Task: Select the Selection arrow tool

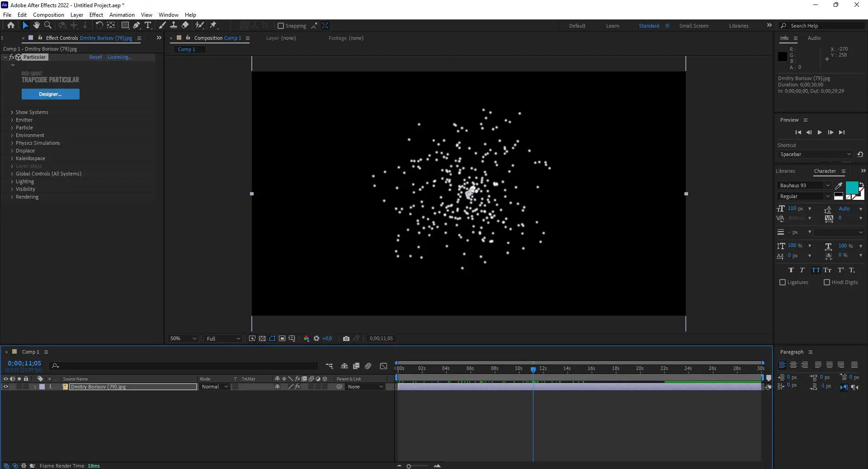Action: click(25, 25)
